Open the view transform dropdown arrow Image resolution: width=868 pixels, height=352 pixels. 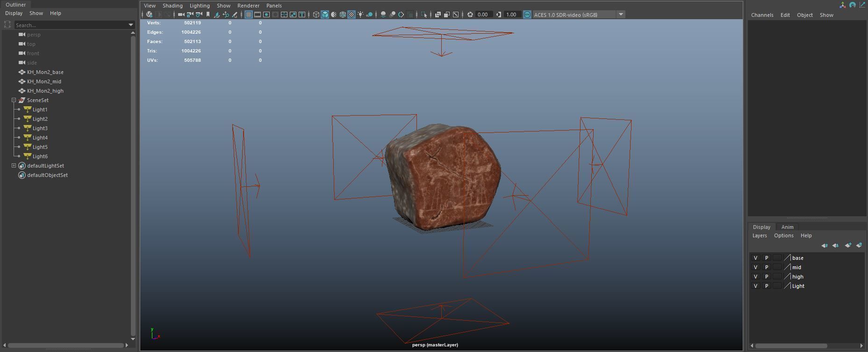[621, 15]
